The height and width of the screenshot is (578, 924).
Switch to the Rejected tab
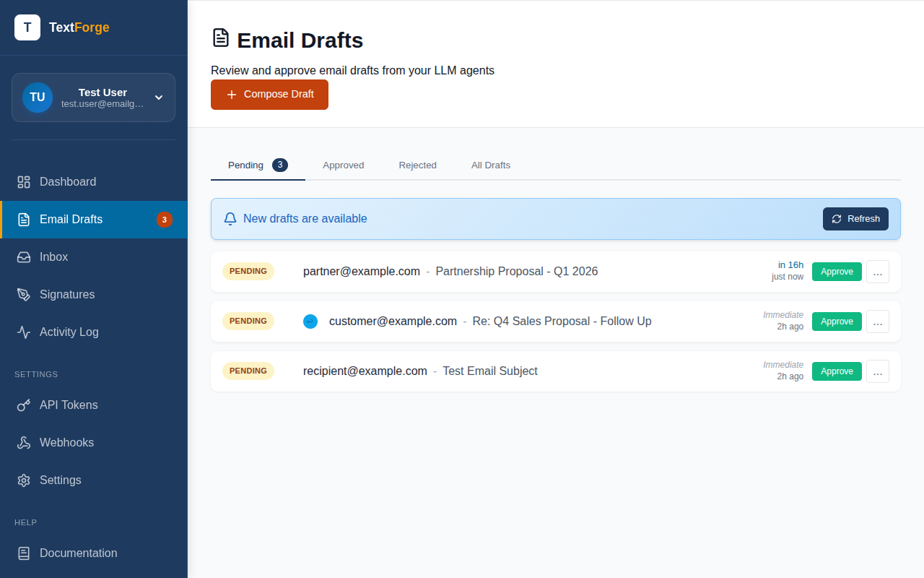tap(418, 165)
